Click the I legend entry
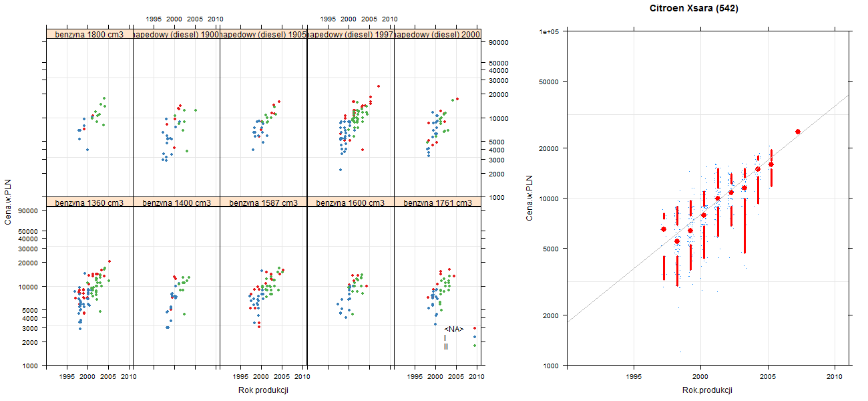Viewport: 868px width, 401px height. click(445, 338)
